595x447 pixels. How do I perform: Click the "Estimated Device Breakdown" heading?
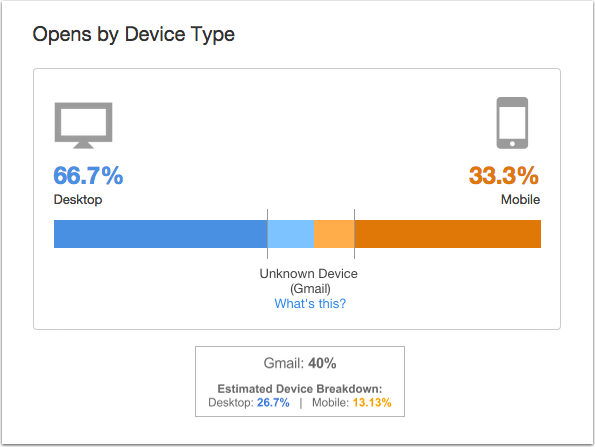300,389
